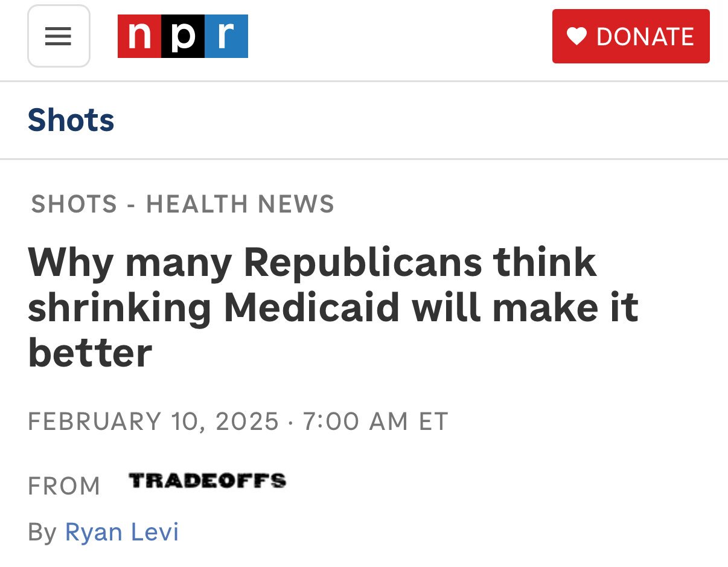
Task: Click the 7:00 AM ET timestamp
Action: 376,421
